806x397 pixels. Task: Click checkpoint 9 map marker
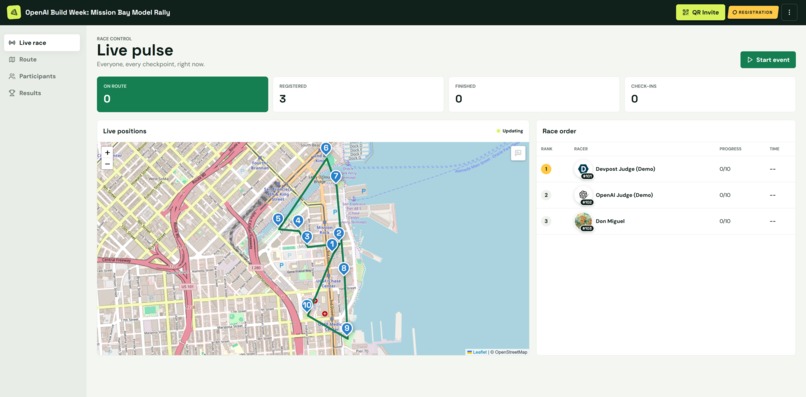[x=347, y=329]
